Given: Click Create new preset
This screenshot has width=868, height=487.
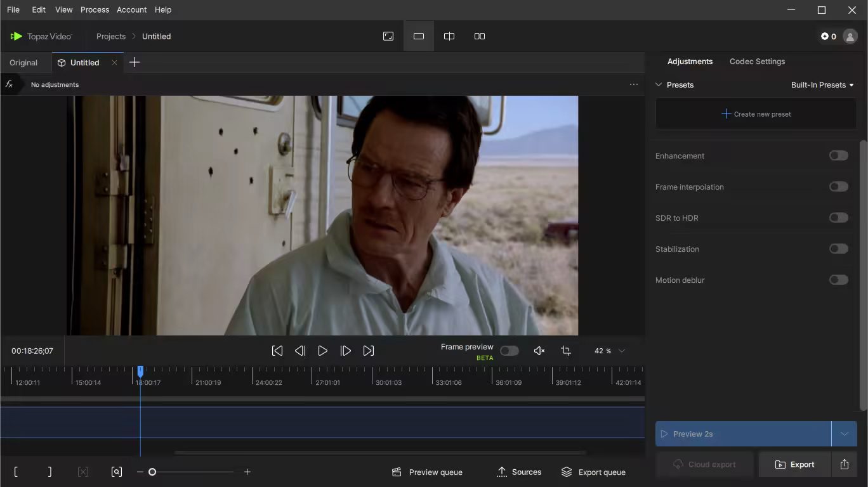Looking at the screenshot, I should 756,114.
